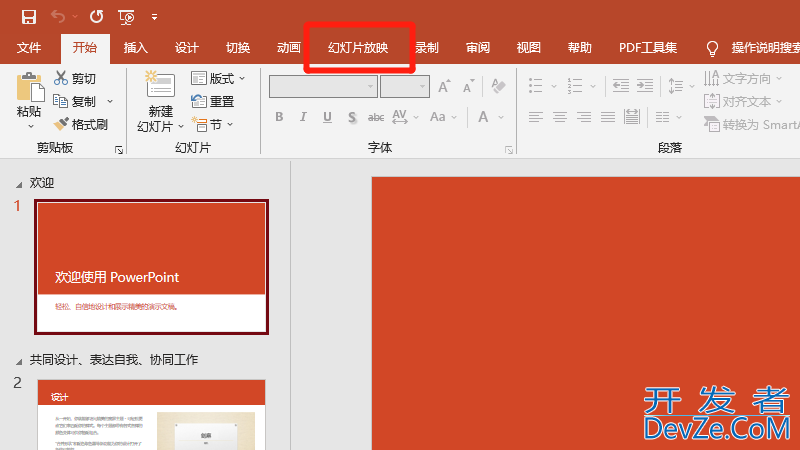Open the Font dialog launcher
This screenshot has height=450, width=800.
tap(509, 150)
